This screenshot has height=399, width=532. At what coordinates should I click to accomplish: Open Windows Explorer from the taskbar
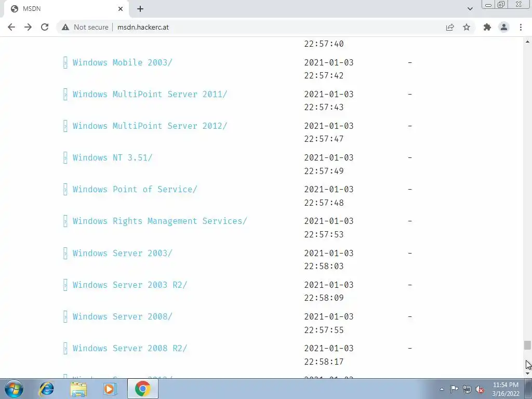pyautogui.click(x=78, y=389)
